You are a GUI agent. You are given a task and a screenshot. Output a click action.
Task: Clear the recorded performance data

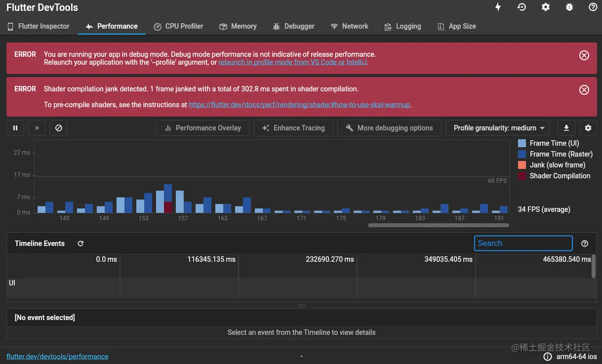[x=59, y=128]
